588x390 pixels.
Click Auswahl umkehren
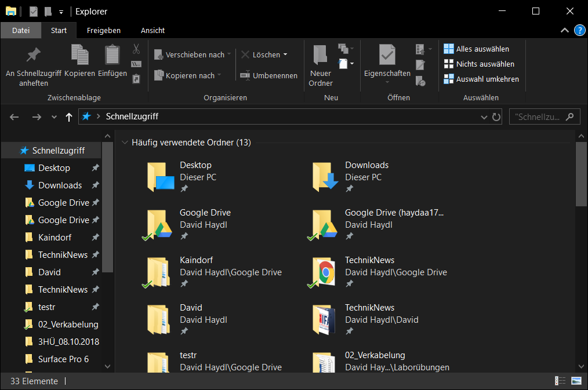click(481, 79)
